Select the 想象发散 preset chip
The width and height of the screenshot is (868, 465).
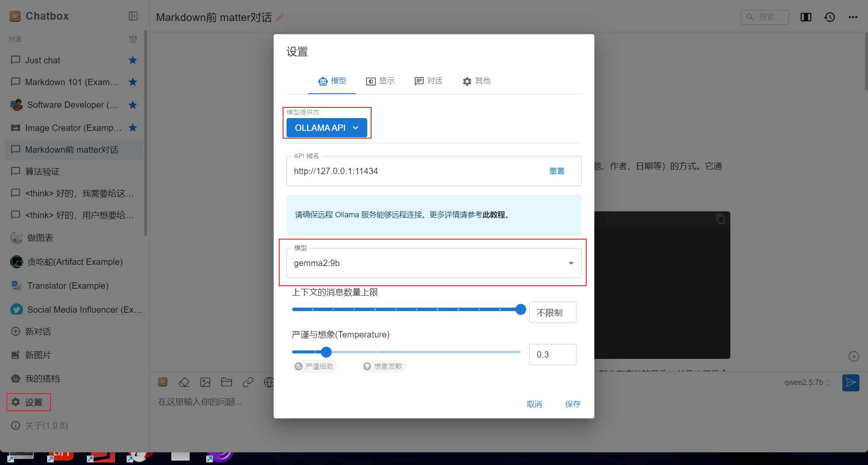(x=383, y=367)
